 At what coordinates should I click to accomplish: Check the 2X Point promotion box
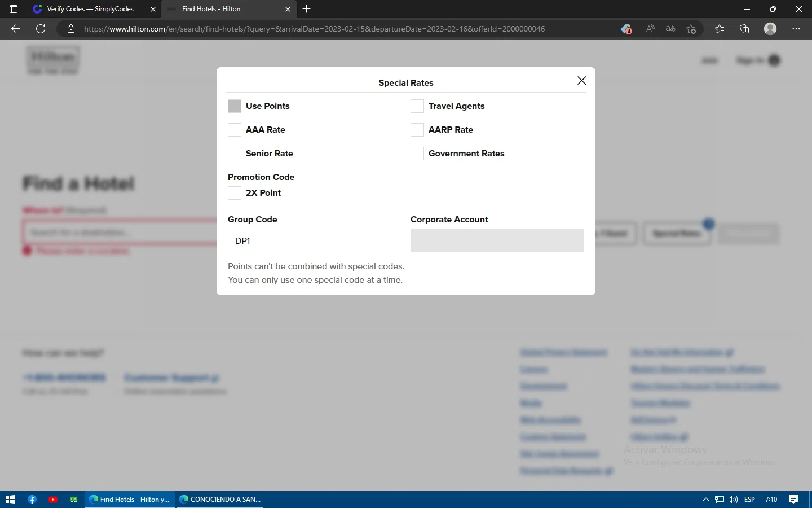click(x=235, y=193)
